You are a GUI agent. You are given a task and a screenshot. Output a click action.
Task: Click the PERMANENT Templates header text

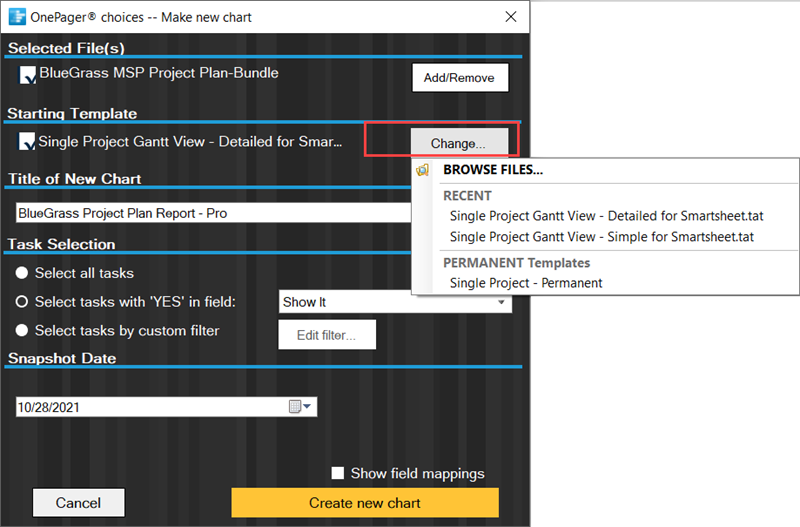point(516,263)
